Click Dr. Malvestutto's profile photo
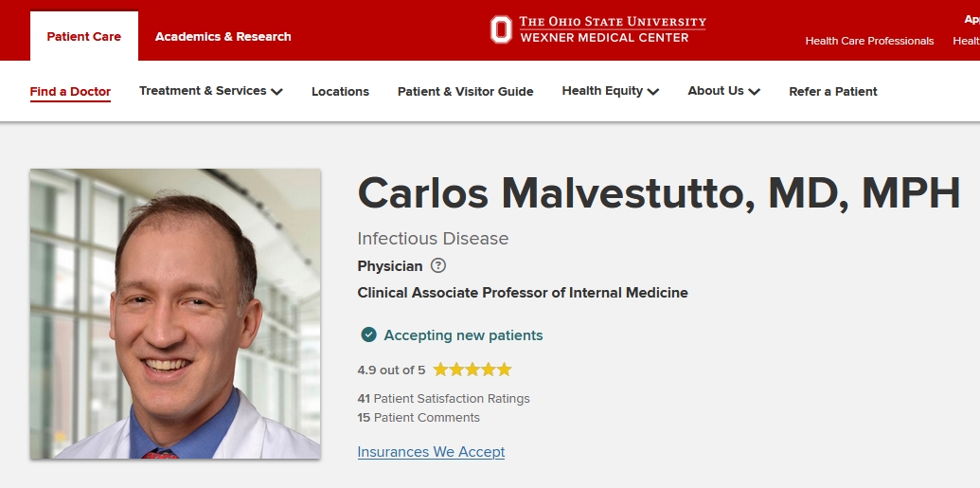 pos(175,314)
